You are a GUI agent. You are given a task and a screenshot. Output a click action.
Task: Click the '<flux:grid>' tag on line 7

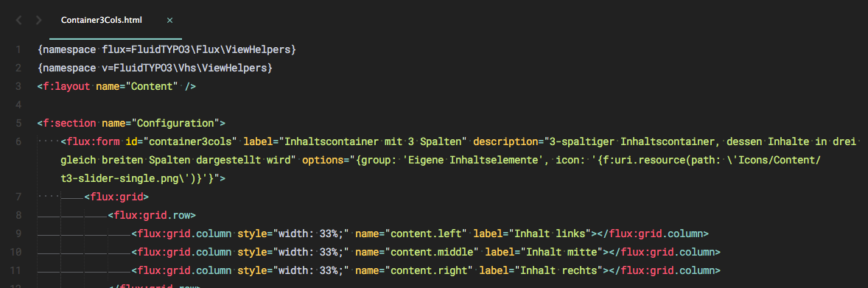pyautogui.click(x=116, y=197)
